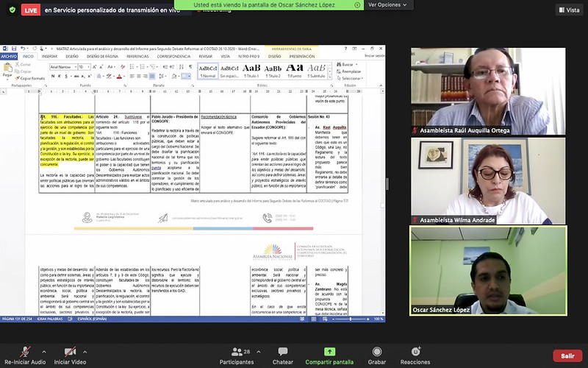The height and width of the screenshot is (368, 588).
Task: Start recording with the Grabar icon
Action: point(377,352)
